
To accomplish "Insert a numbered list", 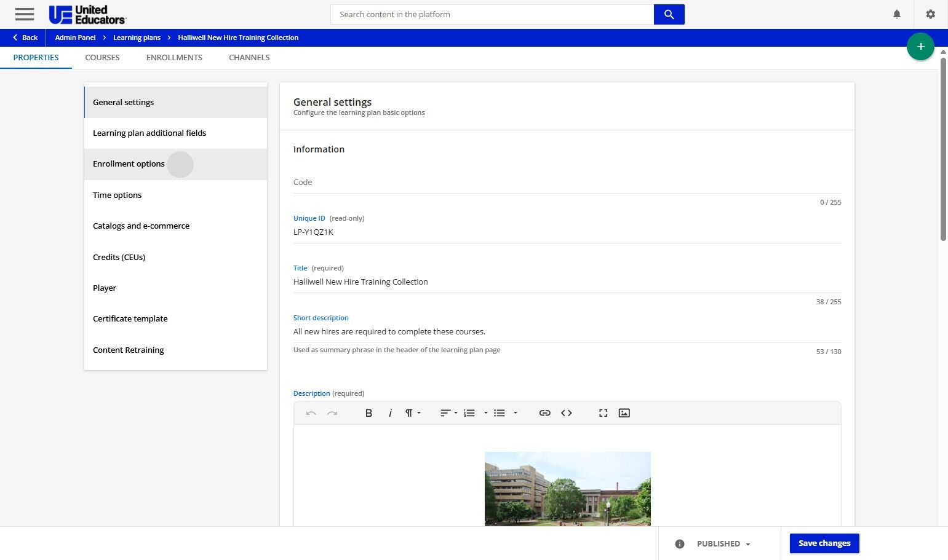I will (x=469, y=413).
